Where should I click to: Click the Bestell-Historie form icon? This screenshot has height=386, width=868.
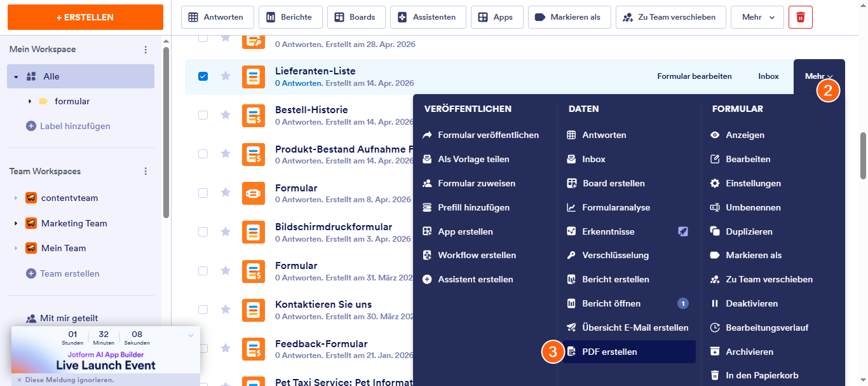point(254,116)
